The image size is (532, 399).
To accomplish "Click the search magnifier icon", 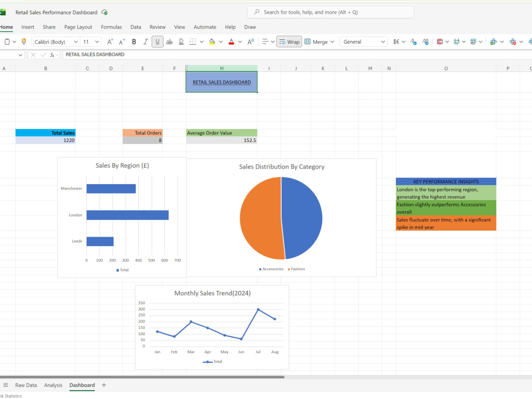I will [x=257, y=12].
